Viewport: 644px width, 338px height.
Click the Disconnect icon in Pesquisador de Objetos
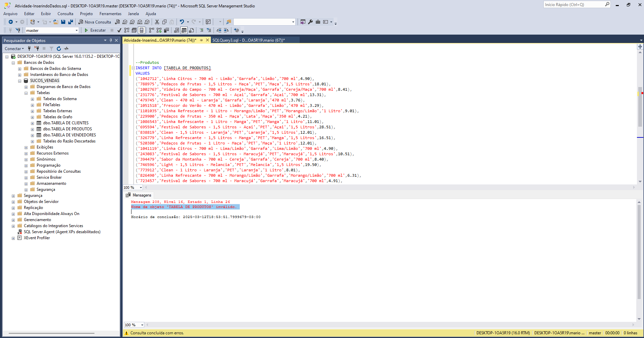coord(37,48)
